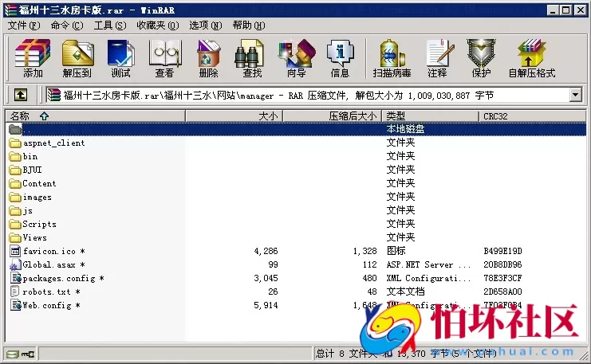Screen dimensions: 591x364
Task: Click the 扫描病毒 (Scan virus) icon
Action: 392,58
